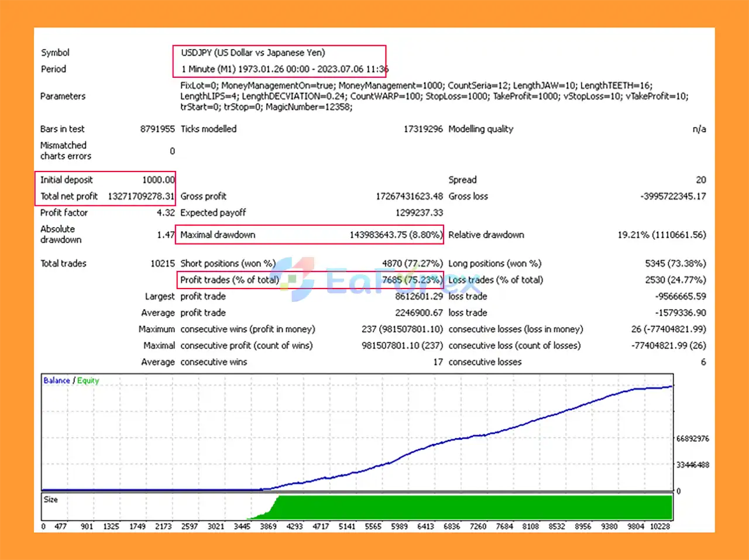Click the green Size volume area
This screenshot has width=749, height=560.
coord(468,507)
